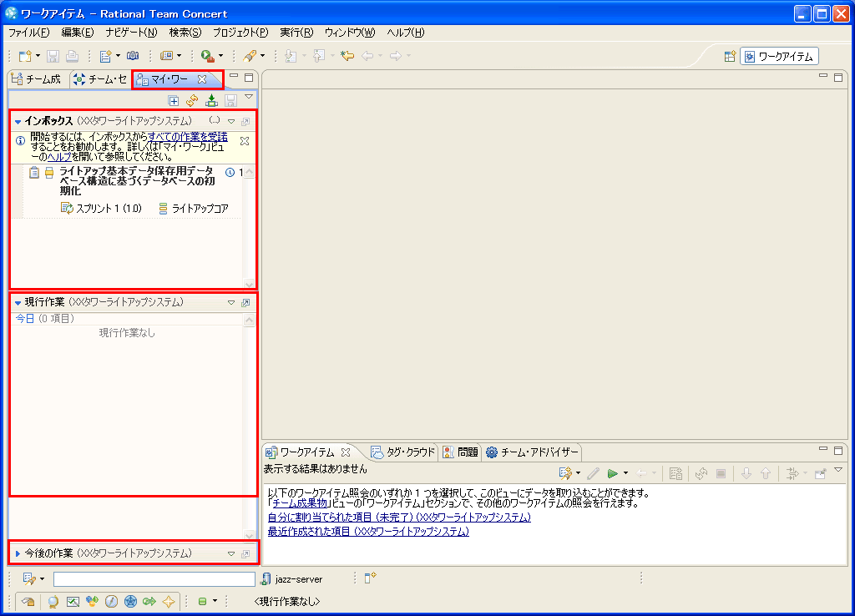Maximize the 現行作業 section with its corner icon
Image resolution: width=855 pixels, height=616 pixels.
click(x=246, y=302)
